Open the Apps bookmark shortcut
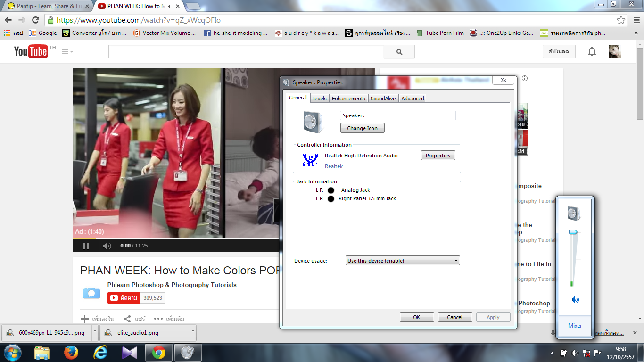The image size is (644, 362). [x=13, y=33]
